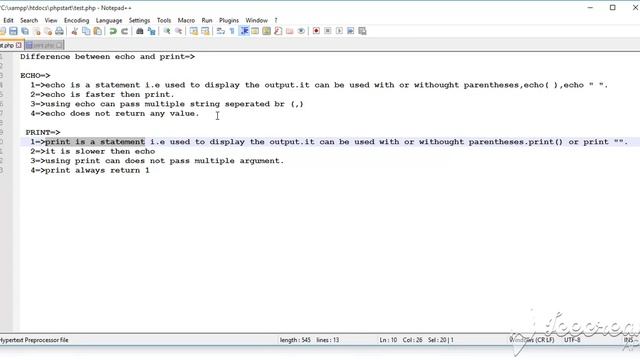Image resolution: width=640 pixels, height=360 pixels.
Task: Click the Zoom Out icon
Action: (179, 31)
